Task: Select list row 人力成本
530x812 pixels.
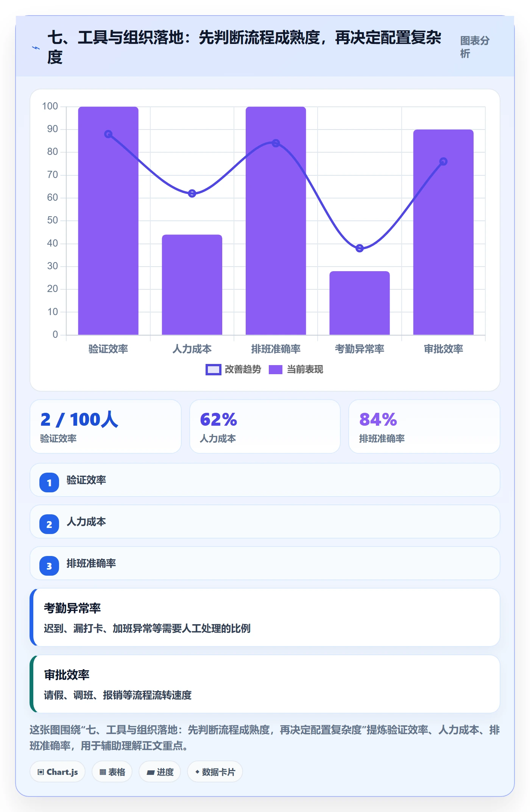Action: [x=265, y=522]
